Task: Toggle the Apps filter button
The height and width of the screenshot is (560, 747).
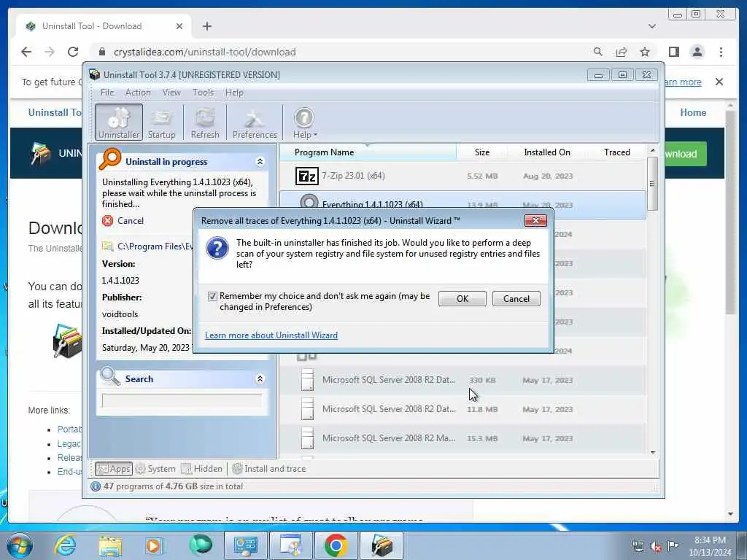Action: coord(113,469)
